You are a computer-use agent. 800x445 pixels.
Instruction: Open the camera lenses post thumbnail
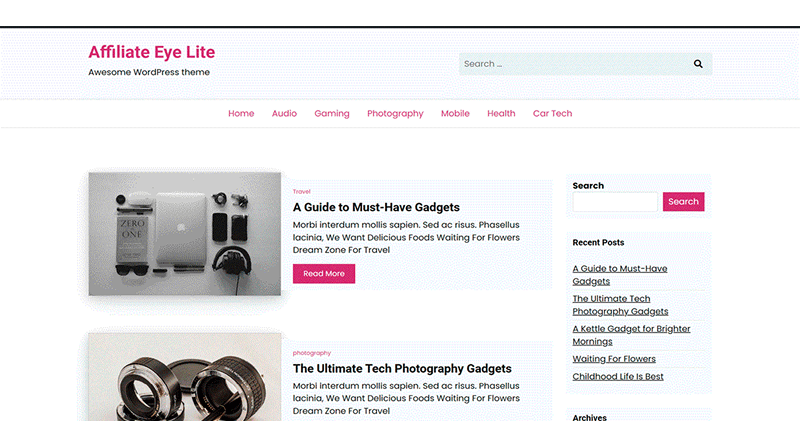(x=185, y=377)
